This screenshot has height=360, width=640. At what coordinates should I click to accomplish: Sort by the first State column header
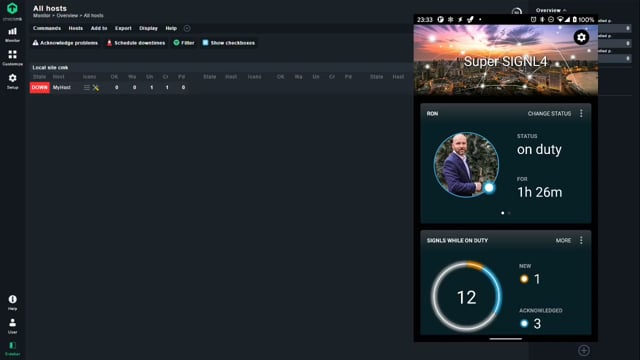pyautogui.click(x=39, y=77)
